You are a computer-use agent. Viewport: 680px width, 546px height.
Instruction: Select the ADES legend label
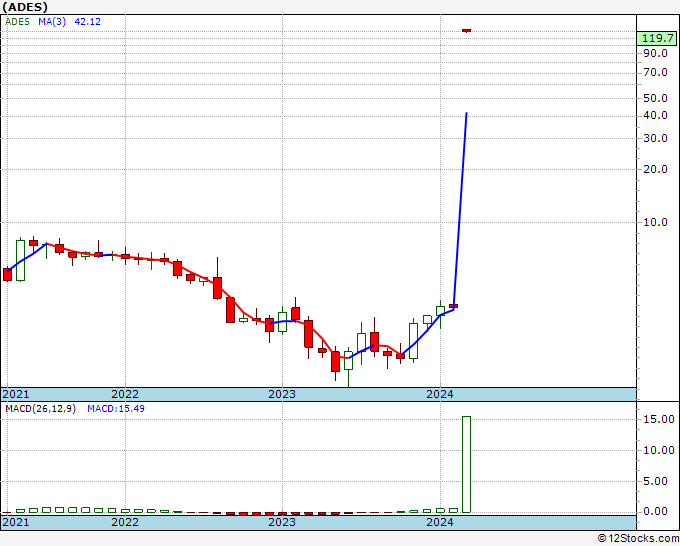click(17, 22)
